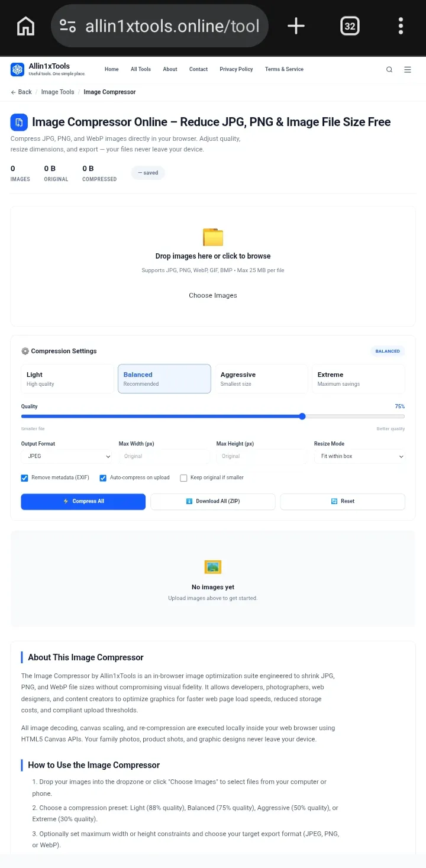Click the 75% quality value
Screen dimensions: 426x868
400,406
